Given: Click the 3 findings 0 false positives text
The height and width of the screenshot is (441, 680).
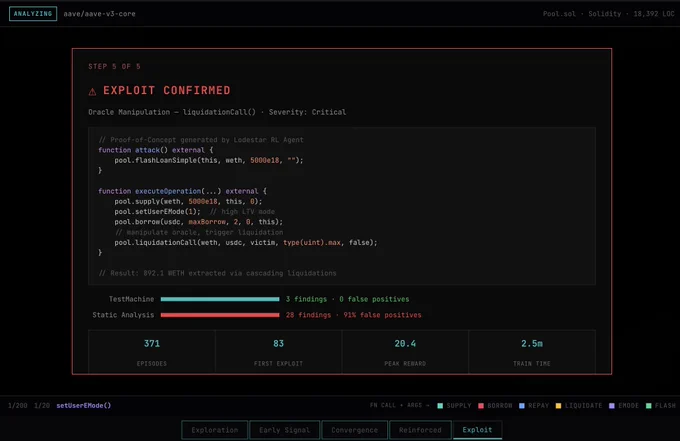Looking at the screenshot, I should click(347, 299).
